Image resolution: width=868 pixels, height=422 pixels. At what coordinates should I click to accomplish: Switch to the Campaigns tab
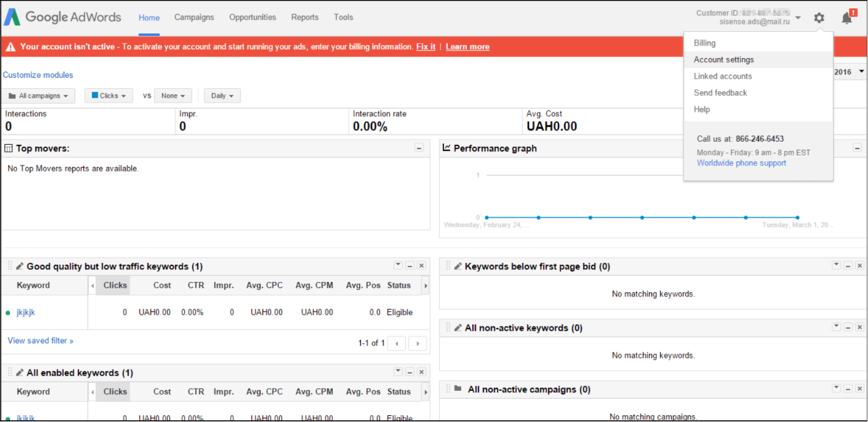pos(194,17)
